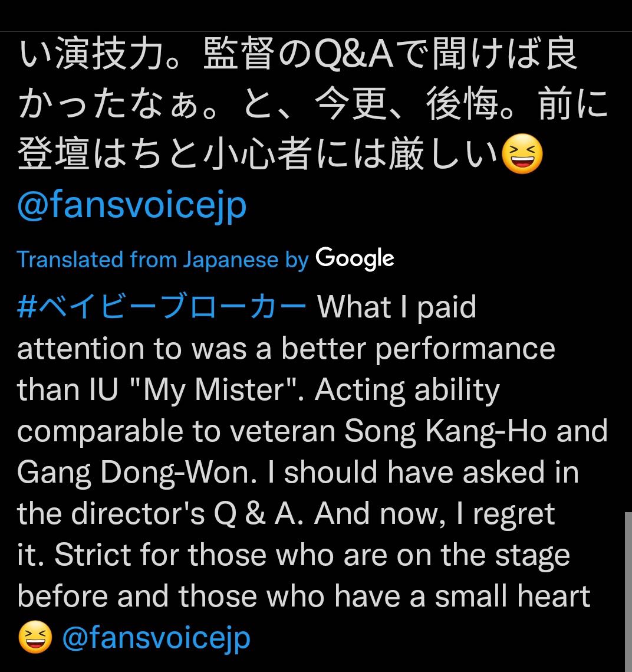Image resolution: width=632 pixels, height=672 pixels.
Task: Click the word "director's" in the translation
Action: 138,513
